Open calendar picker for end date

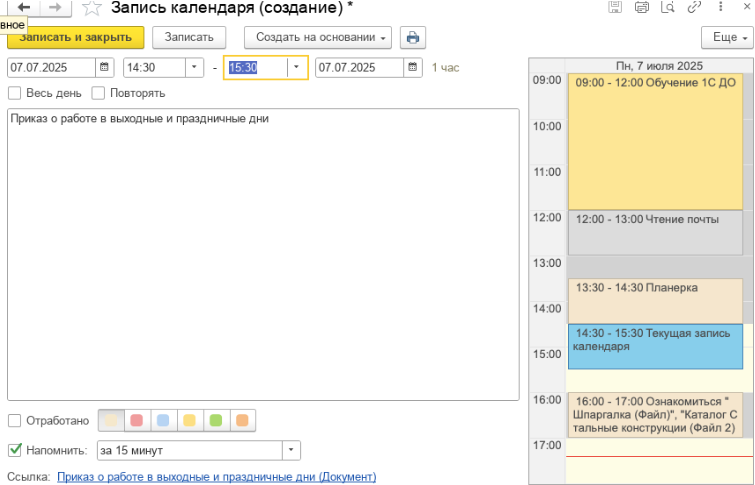pyautogui.click(x=413, y=68)
